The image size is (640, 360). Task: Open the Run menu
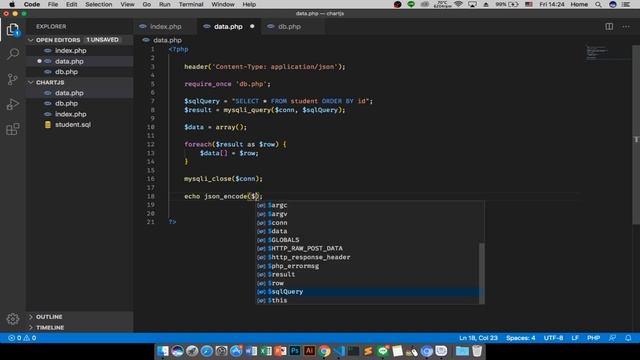click(x=164, y=4)
